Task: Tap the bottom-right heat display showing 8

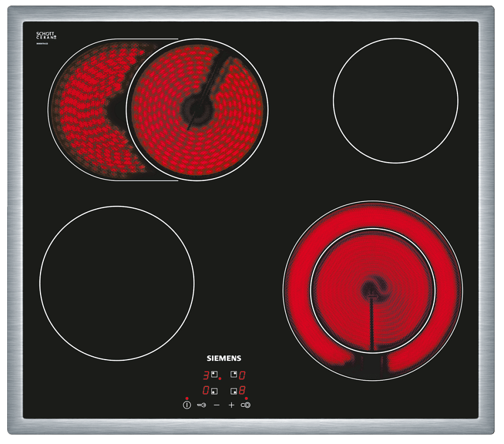Action: (x=242, y=391)
